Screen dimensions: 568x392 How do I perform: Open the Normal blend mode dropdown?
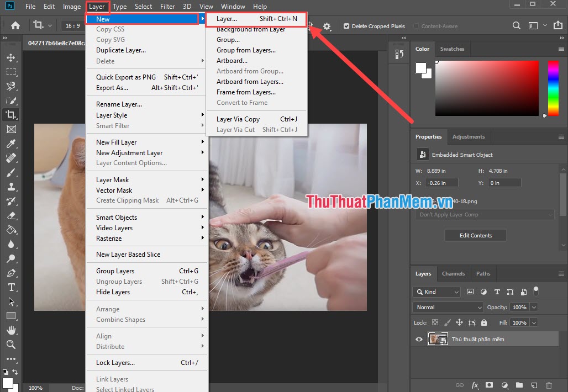[x=448, y=307]
